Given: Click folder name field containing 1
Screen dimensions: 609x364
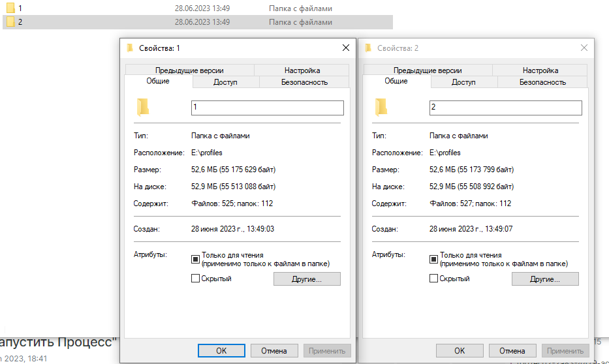Looking at the screenshot, I should tap(266, 108).
